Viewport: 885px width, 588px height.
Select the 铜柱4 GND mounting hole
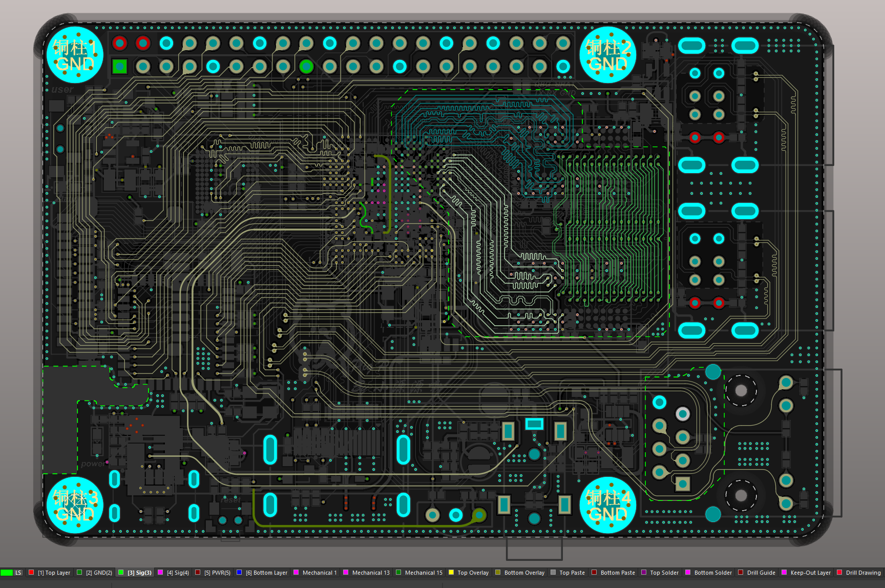click(608, 505)
